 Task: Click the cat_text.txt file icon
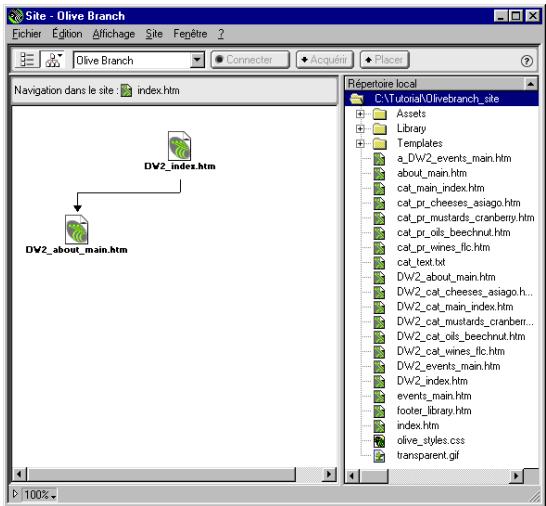click(x=379, y=263)
